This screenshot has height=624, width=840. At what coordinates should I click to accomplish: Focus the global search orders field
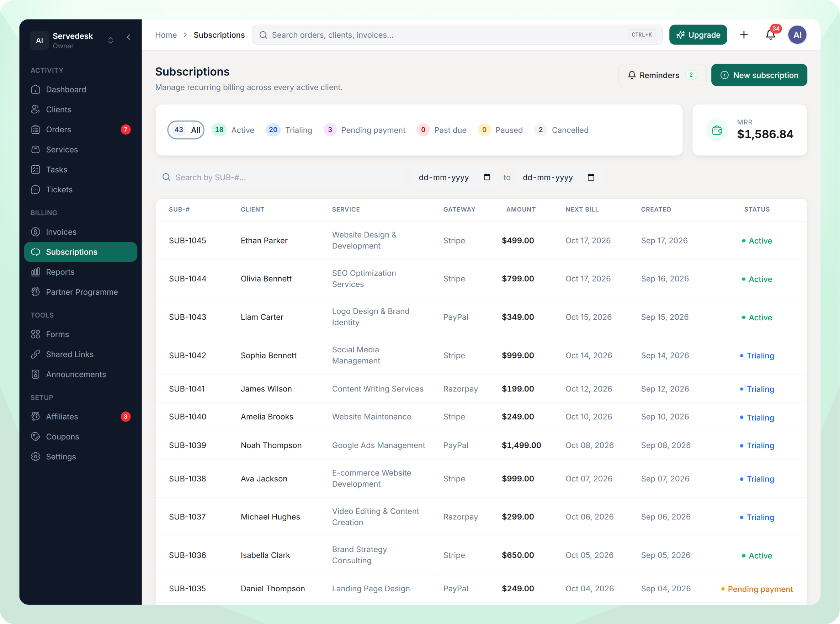pyautogui.click(x=457, y=35)
